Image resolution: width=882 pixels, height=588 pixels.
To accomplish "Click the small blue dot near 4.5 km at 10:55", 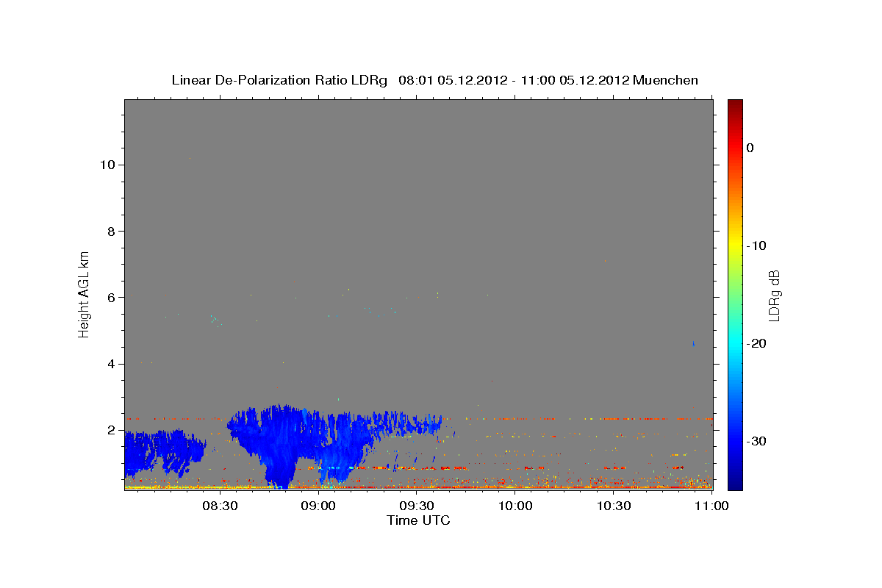I will click(694, 343).
